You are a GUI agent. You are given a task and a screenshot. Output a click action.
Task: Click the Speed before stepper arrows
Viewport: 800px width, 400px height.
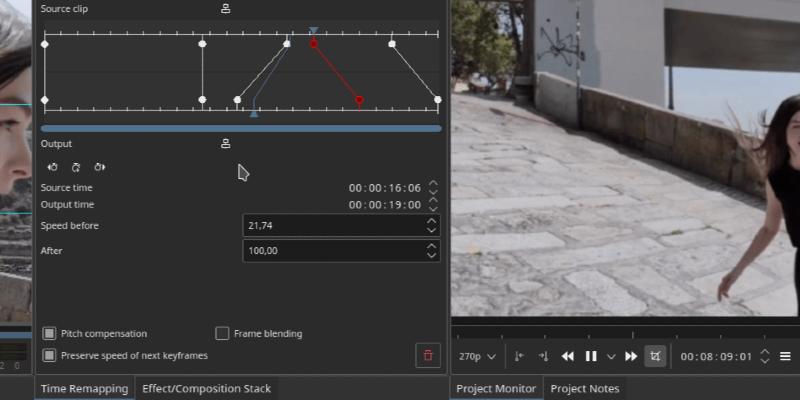pyautogui.click(x=431, y=226)
